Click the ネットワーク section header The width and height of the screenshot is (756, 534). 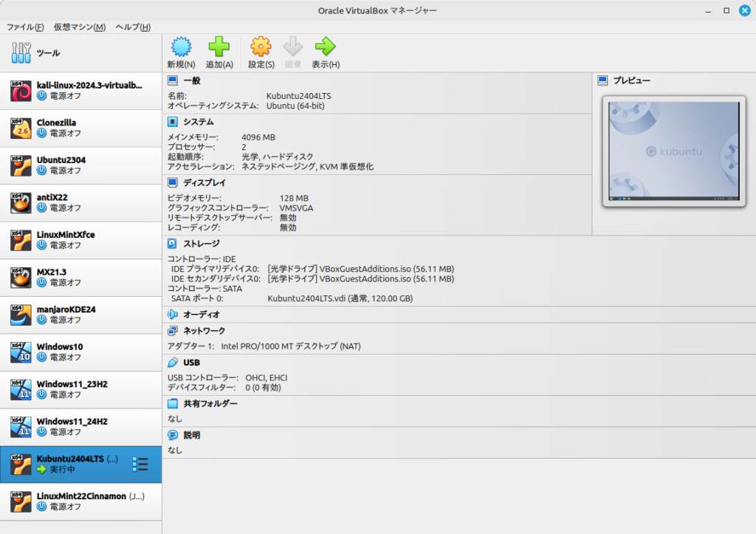click(204, 331)
